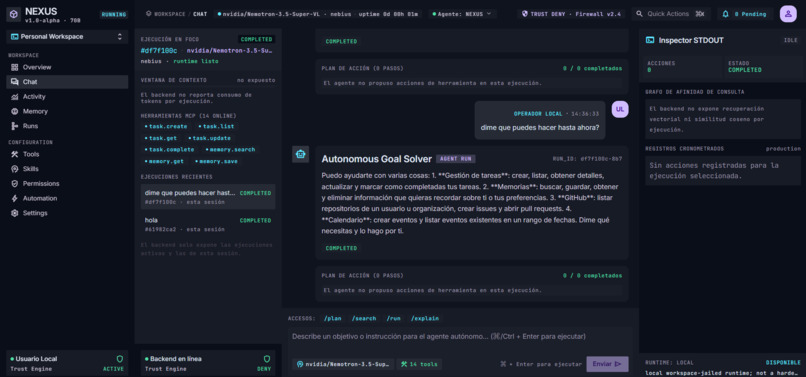This screenshot has width=806, height=377.
Task: Go to the Activity page
Action: click(x=67, y=97)
